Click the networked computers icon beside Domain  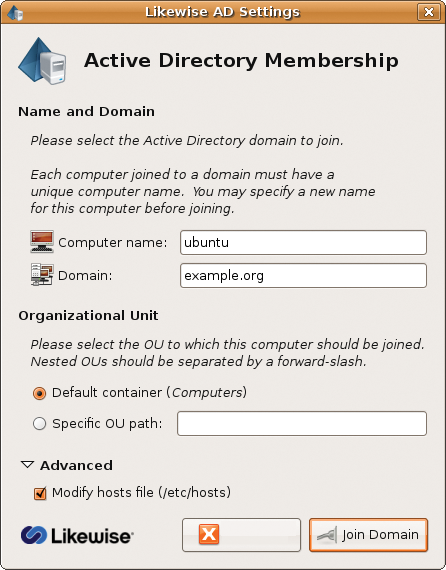(42, 275)
